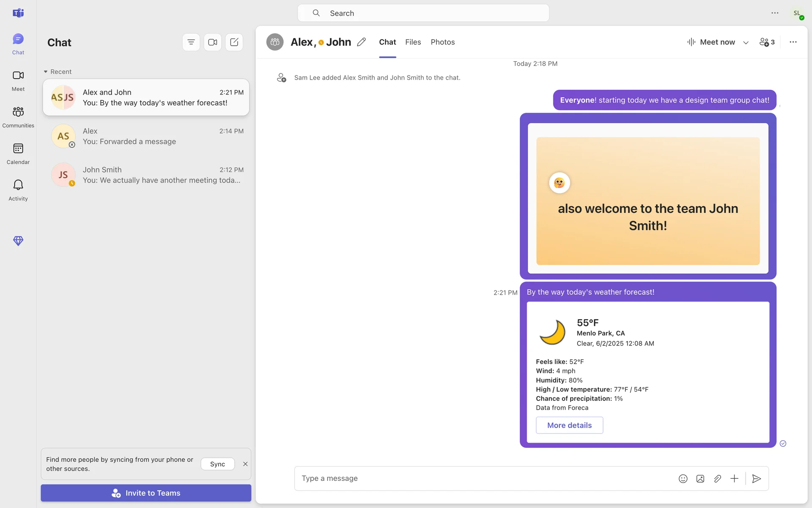812x508 pixels.
Task: Click the Invite to Teams button
Action: 146,493
